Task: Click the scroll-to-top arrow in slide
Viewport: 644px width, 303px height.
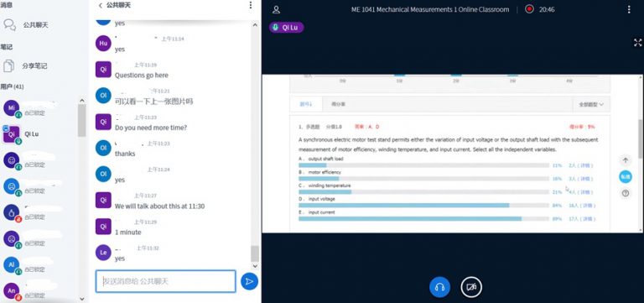Action: point(625,161)
